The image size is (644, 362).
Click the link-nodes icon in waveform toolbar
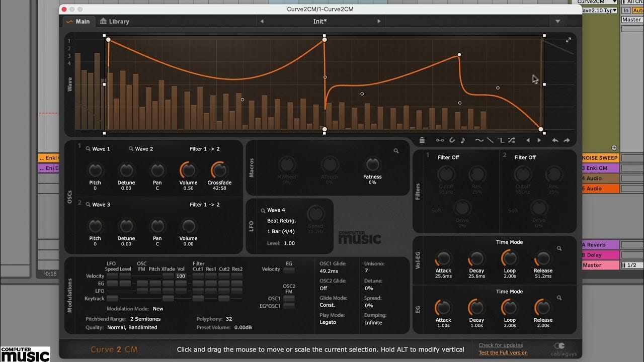(440, 140)
